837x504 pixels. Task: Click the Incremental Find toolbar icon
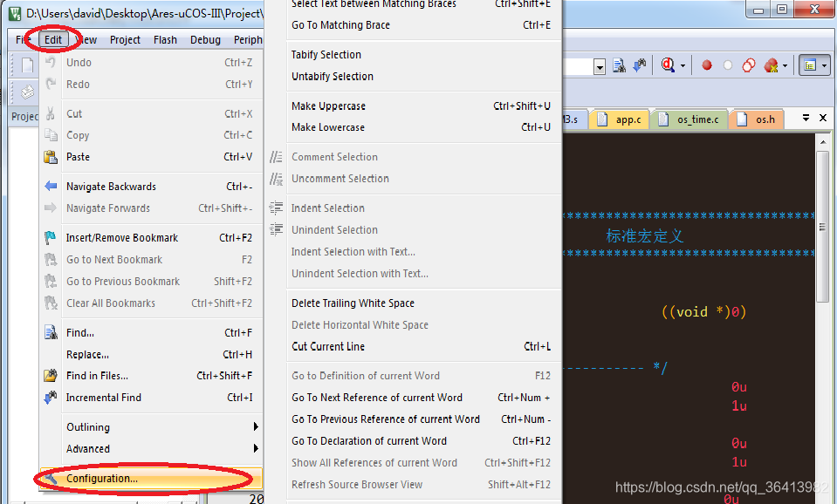tap(640, 65)
